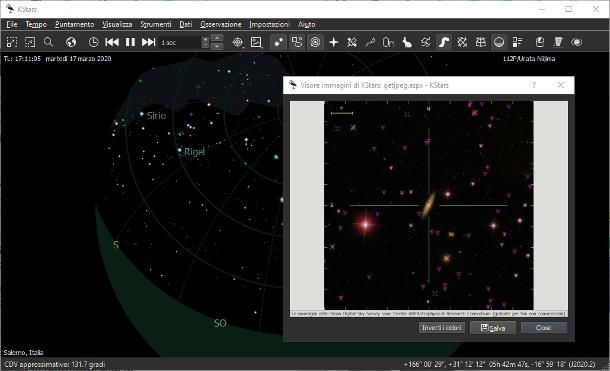Click the Salerno, Italia location text
Screen dimensions: 610x371
[23, 353]
